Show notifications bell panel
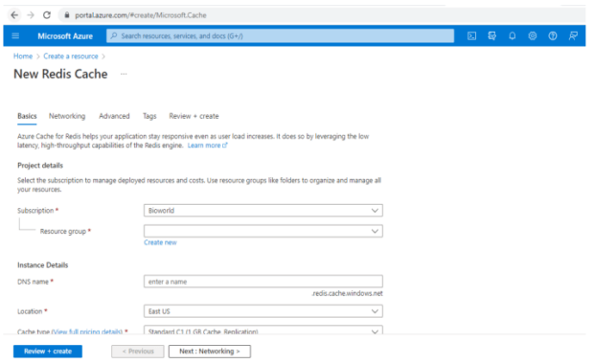This screenshot has height=364, width=594. point(513,36)
